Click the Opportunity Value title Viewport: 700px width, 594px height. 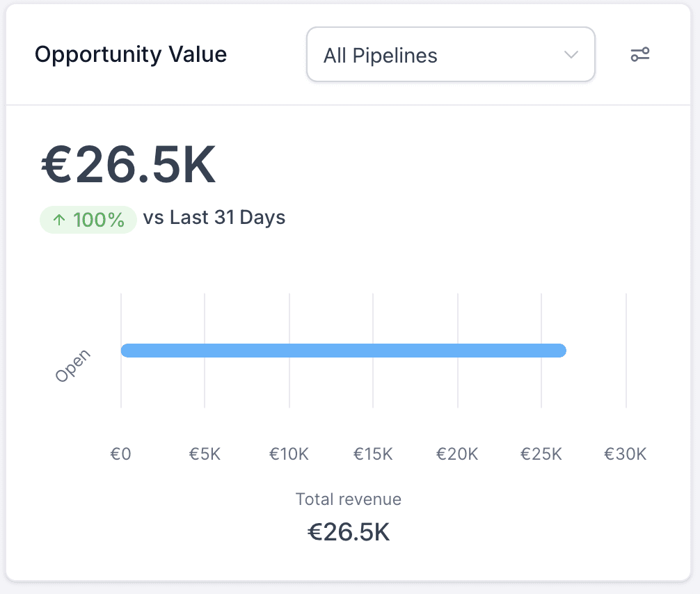tap(131, 54)
